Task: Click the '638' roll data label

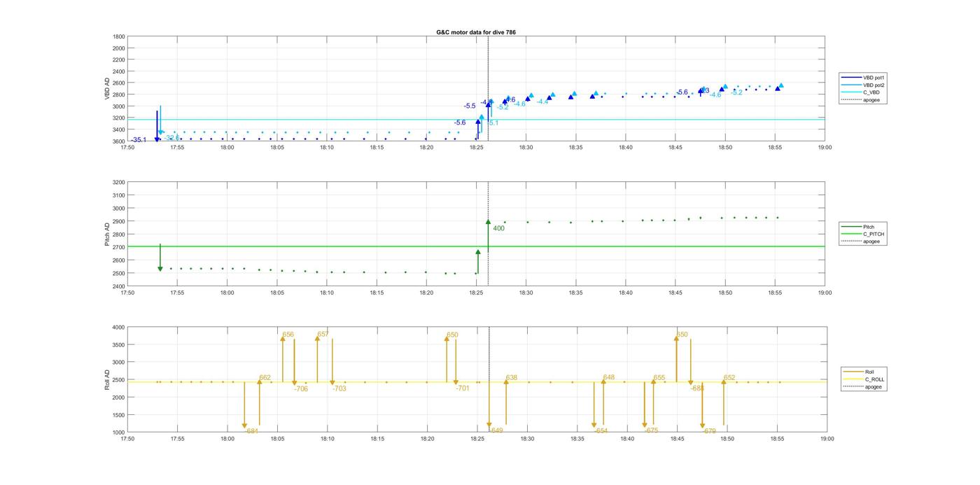Action: [512, 378]
